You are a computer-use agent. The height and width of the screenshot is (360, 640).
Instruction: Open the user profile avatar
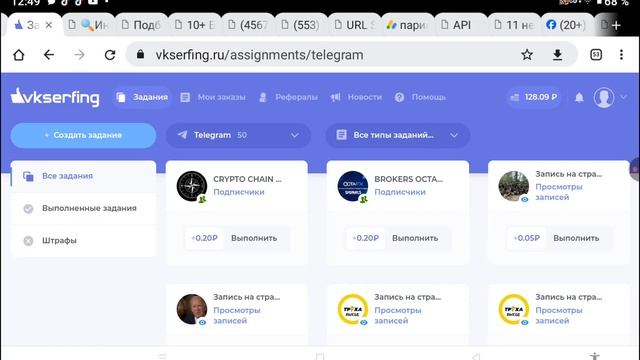point(604,97)
